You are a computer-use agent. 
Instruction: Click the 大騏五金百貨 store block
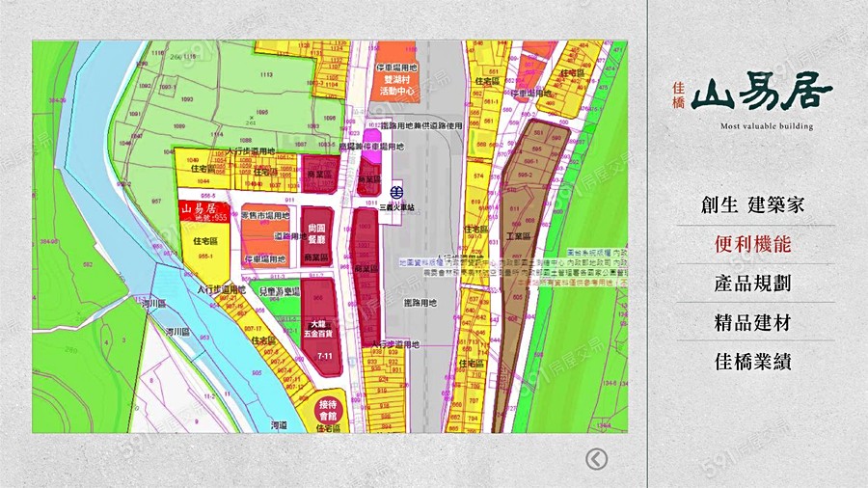point(318,327)
